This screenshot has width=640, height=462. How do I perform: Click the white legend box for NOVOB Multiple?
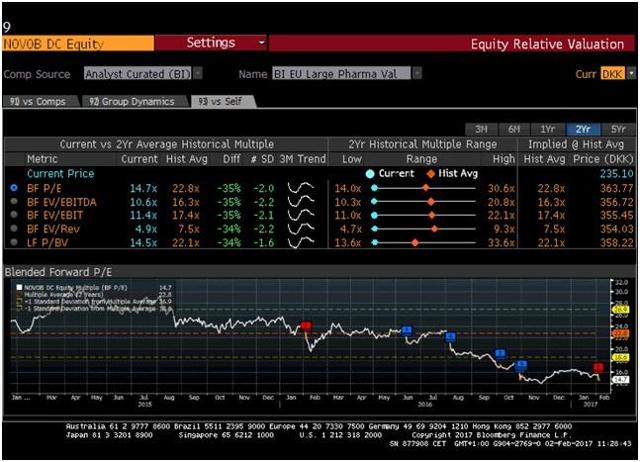coord(19,287)
